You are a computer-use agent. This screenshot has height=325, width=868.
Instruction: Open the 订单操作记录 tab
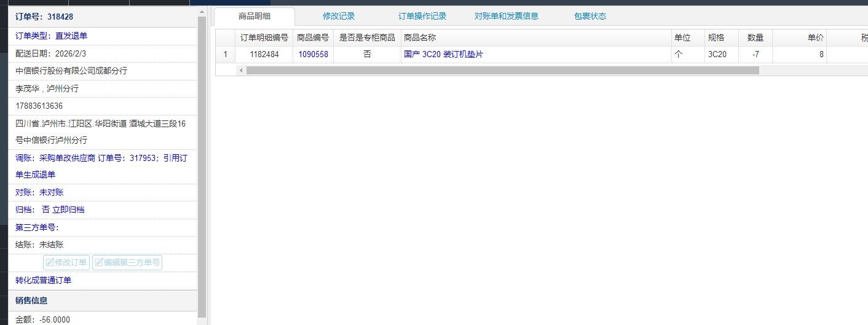422,17
